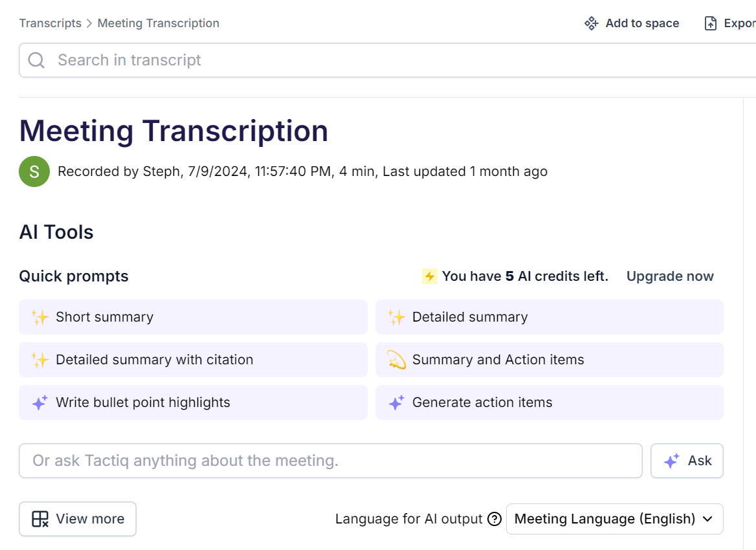The width and height of the screenshot is (756, 550).
Task: Run Write bullet point highlights prompt
Action: click(193, 402)
